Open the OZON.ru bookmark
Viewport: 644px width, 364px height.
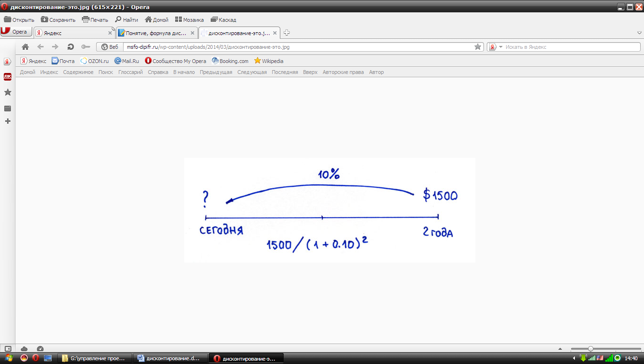tap(95, 61)
